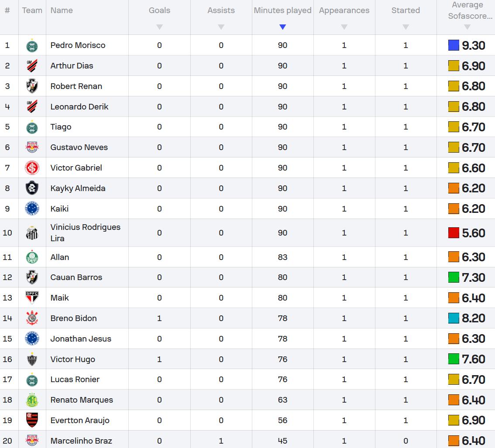495x448 pixels.
Task: Open player Gustavo Neves
Action: [x=79, y=147]
